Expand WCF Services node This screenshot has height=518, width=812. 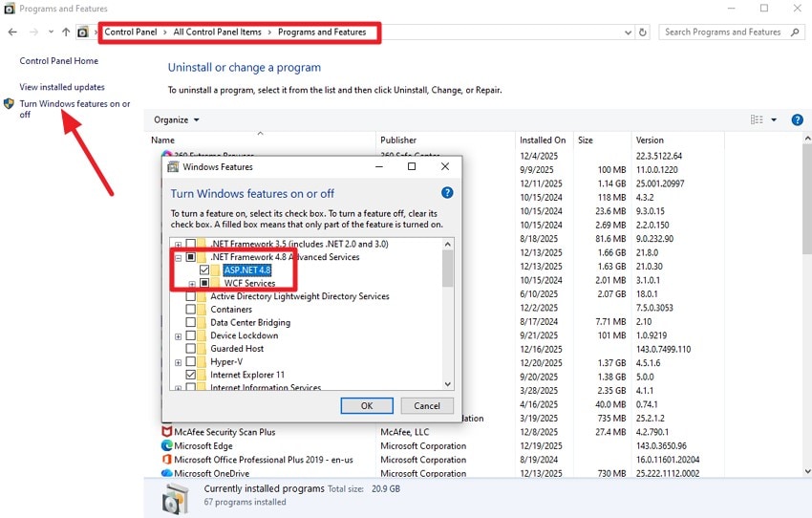192,284
